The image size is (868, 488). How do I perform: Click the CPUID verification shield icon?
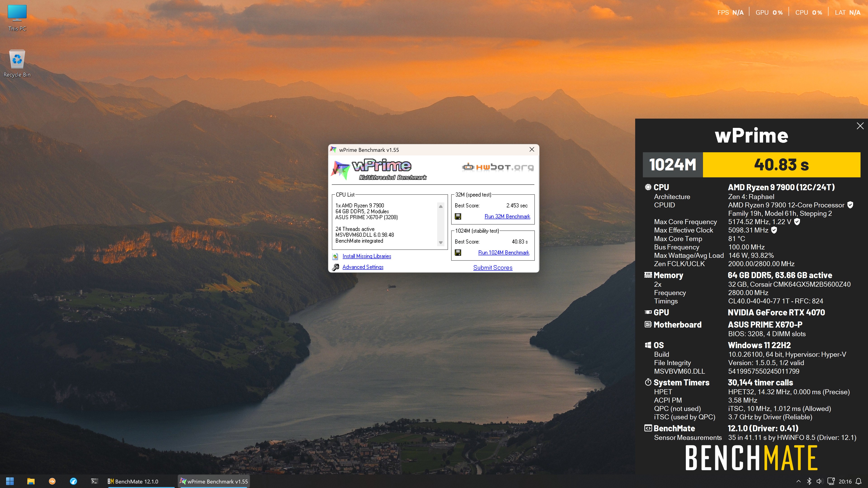tap(850, 205)
